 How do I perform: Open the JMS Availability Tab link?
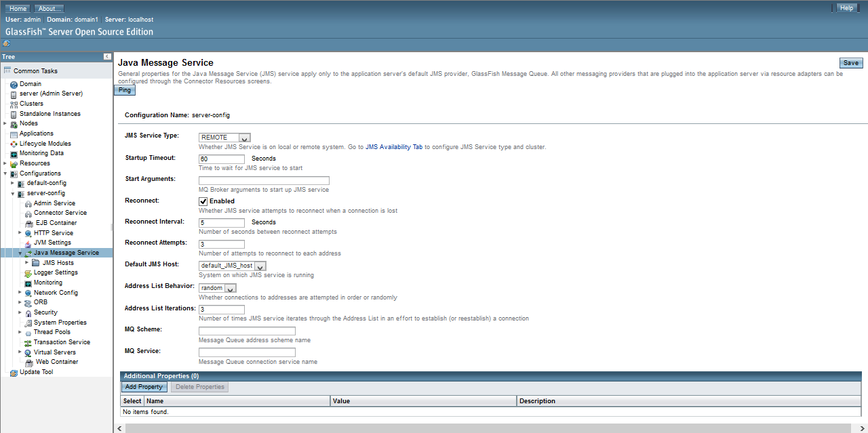(x=395, y=147)
